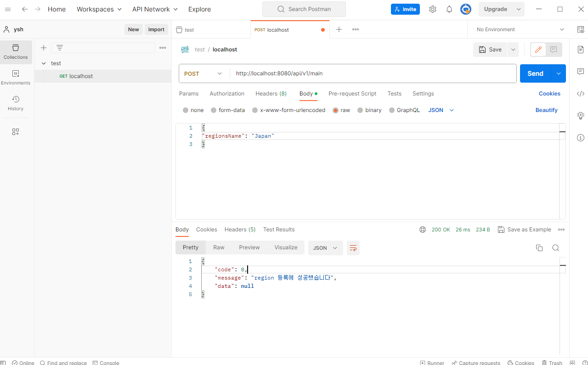Screen dimensions: 588x365
Task: Click the Invite button
Action: [405, 9]
